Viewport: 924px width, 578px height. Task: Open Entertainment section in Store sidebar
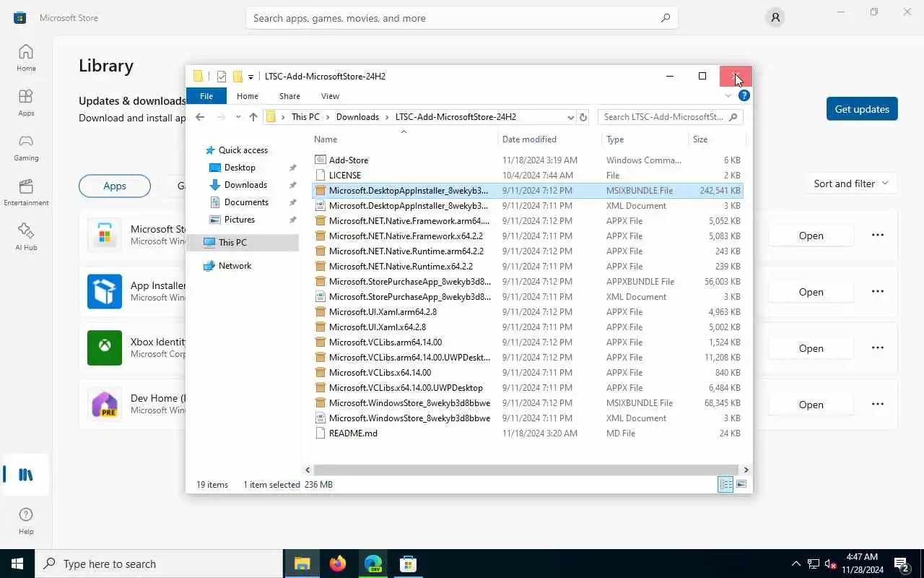(26, 192)
